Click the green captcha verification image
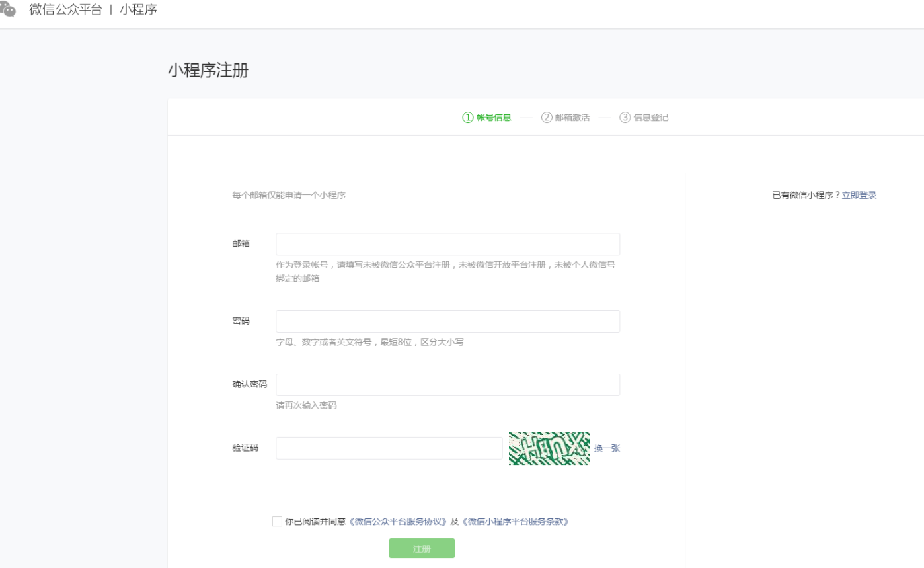Viewport: 924px width, 568px height. pyautogui.click(x=549, y=448)
